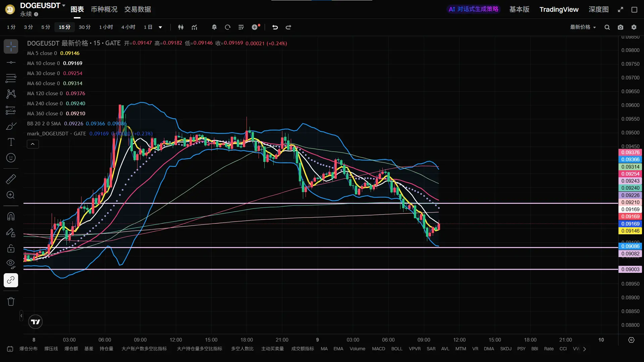This screenshot has width=644, height=362.
Task: Open the 最新价格 price type dropdown
Action: click(x=583, y=27)
